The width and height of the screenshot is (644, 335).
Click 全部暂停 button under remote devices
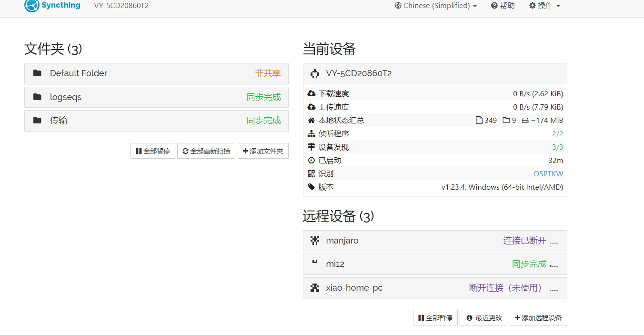435,318
